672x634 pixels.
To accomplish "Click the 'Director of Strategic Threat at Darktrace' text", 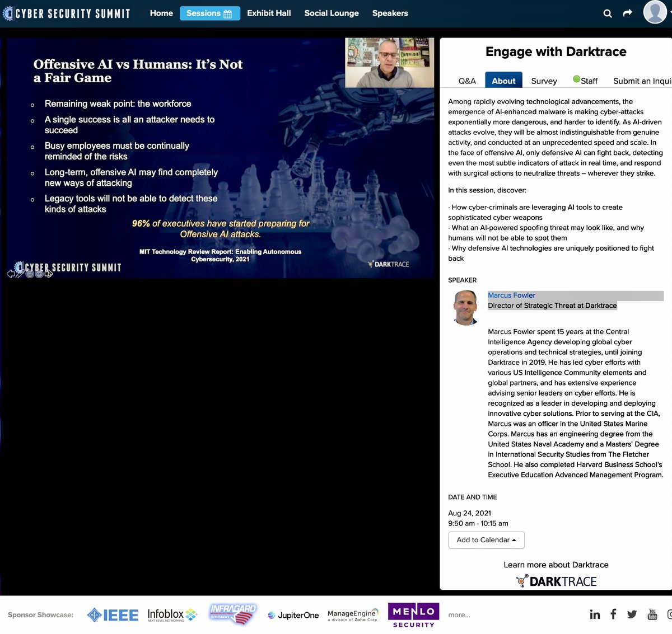I will [x=552, y=306].
